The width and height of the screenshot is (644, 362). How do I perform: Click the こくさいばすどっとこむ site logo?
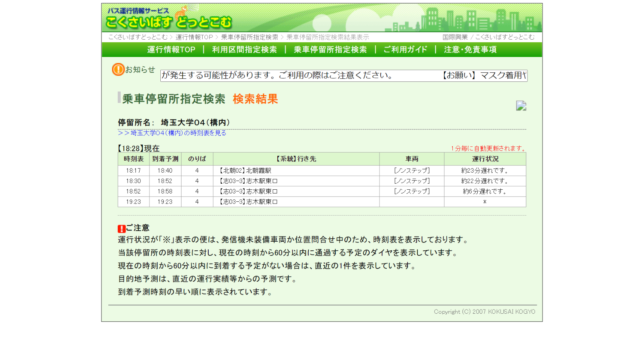click(169, 19)
